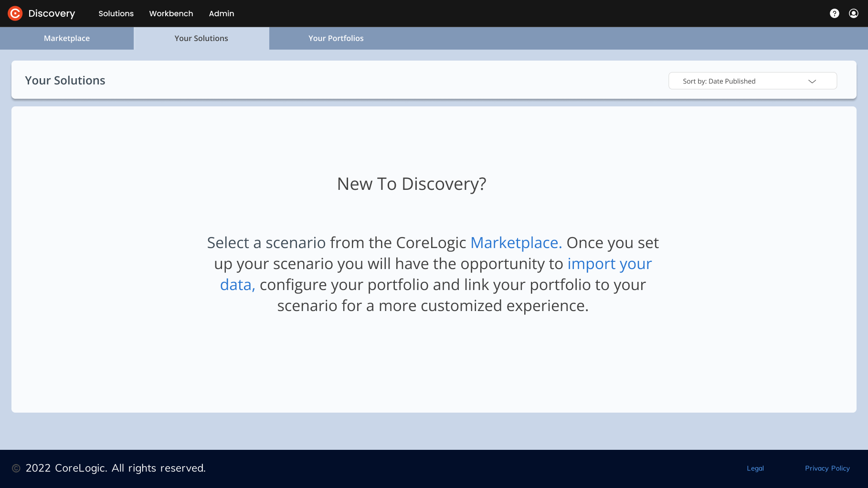Switch to the Your Portfolios tab
Image resolution: width=868 pixels, height=488 pixels.
336,38
